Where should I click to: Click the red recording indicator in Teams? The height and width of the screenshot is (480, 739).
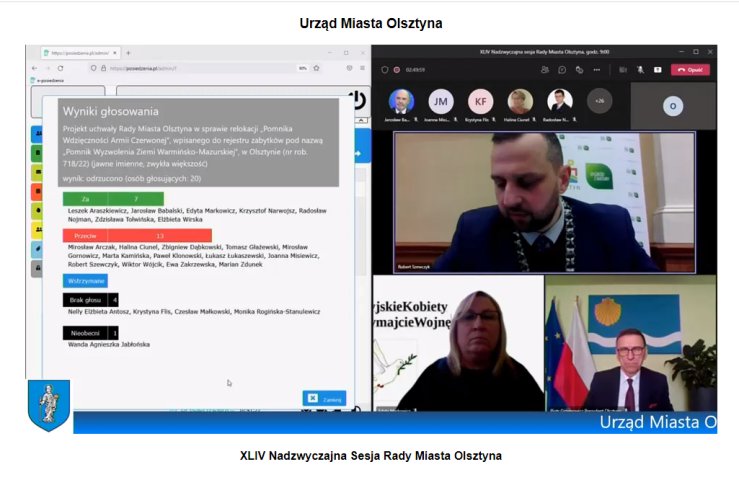397,70
